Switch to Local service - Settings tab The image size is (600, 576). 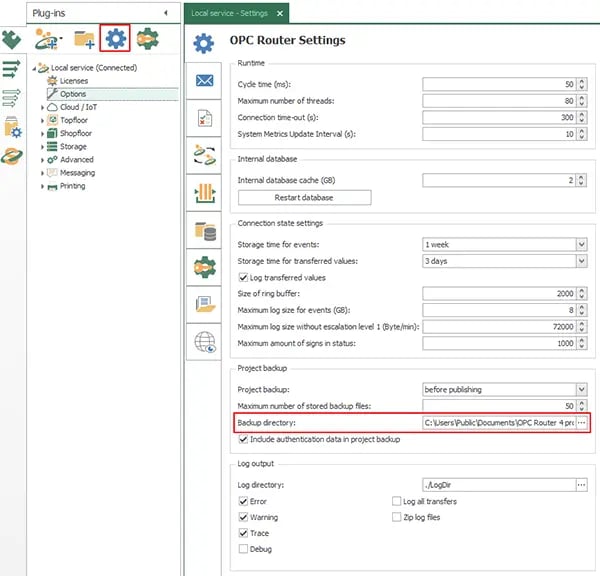click(x=230, y=13)
